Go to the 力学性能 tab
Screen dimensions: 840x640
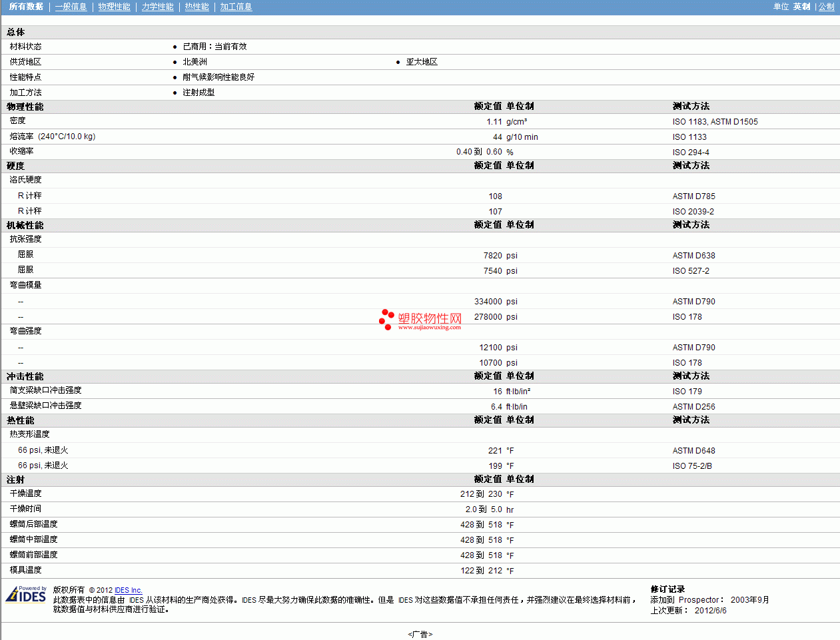[x=157, y=7]
